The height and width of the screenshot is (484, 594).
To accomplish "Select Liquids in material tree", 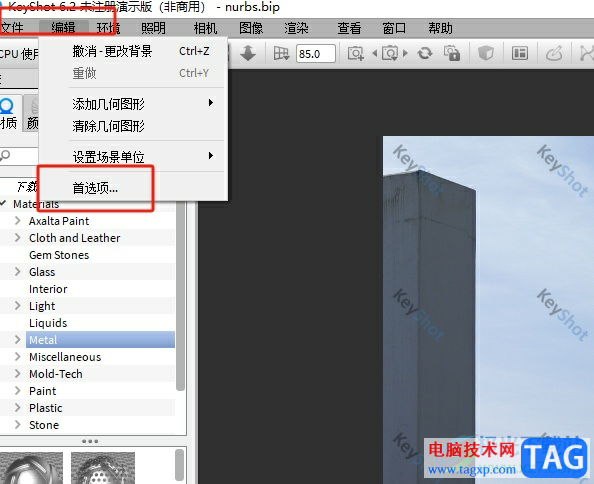I will coord(48,323).
